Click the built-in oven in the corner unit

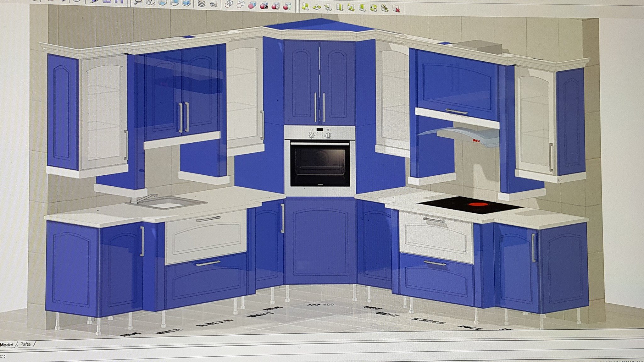coord(320,160)
